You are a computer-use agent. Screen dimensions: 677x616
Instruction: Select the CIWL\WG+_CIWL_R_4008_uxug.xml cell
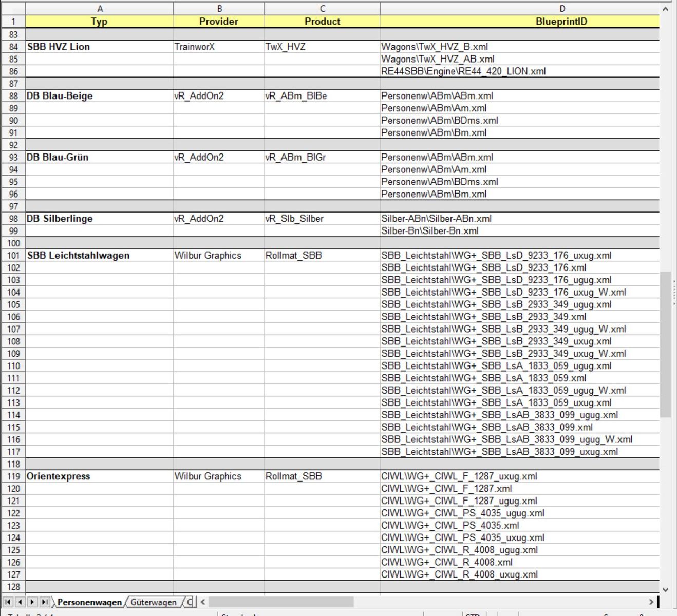click(x=520, y=574)
